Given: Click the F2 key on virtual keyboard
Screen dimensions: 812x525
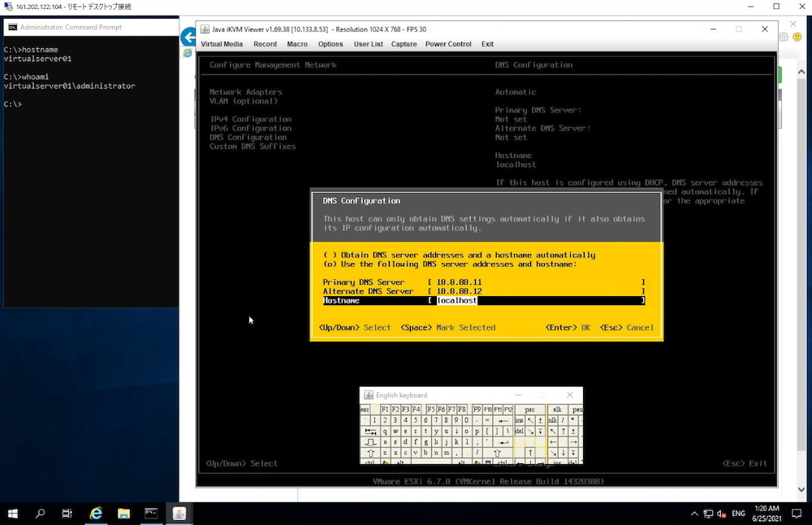Looking at the screenshot, I should (x=395, y=410).
